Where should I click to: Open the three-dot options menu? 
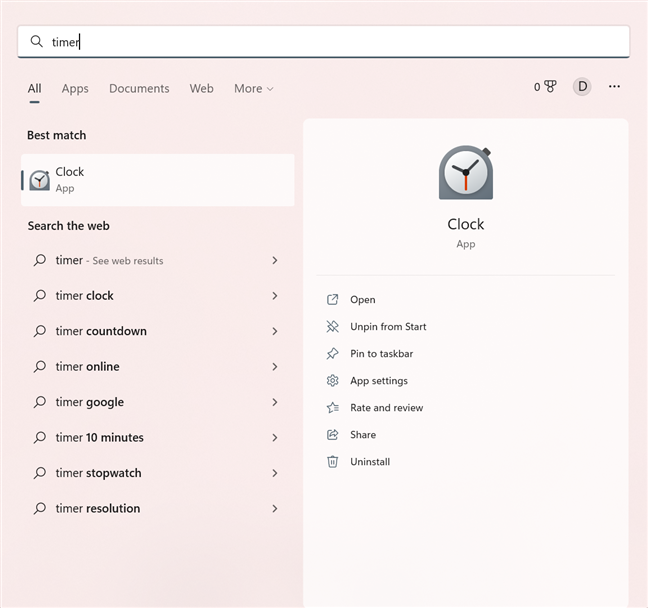point(614,86)
